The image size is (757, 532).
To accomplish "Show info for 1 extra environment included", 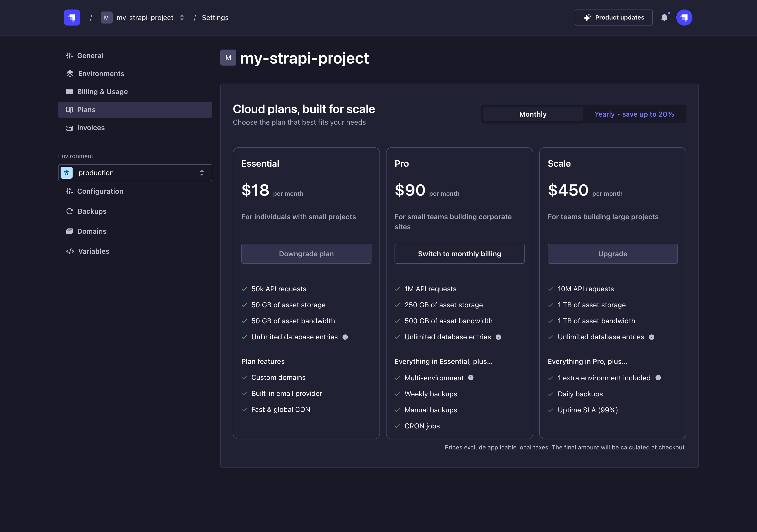I will coord(658,378).
